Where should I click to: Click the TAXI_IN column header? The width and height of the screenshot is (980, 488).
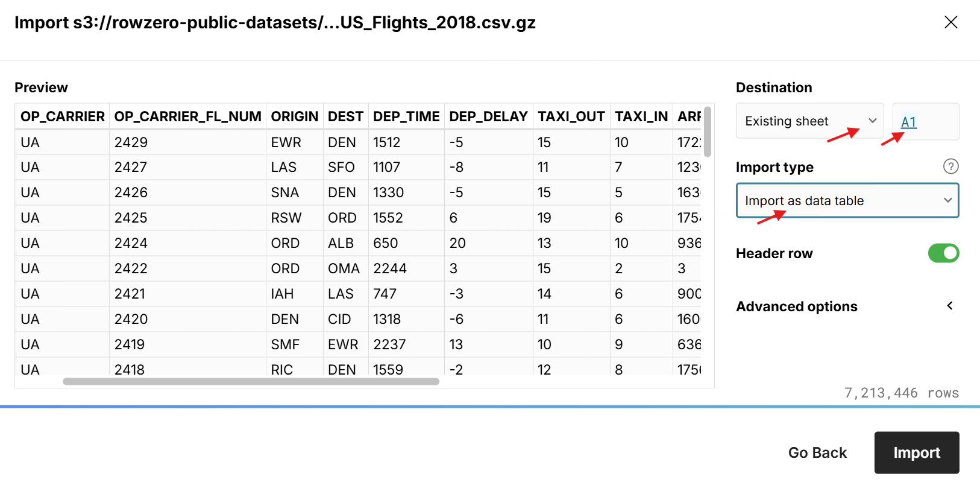[641, 116]
